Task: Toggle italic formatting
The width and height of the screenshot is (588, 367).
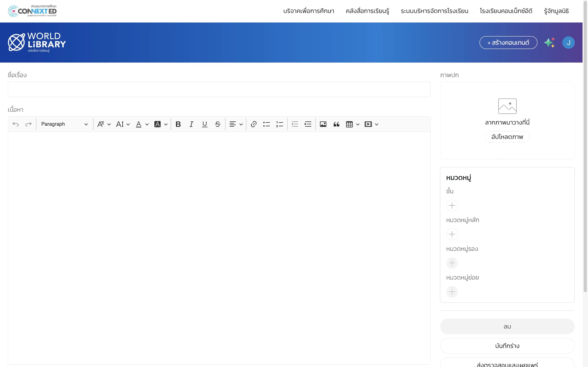Action: [x=191, y=124]
